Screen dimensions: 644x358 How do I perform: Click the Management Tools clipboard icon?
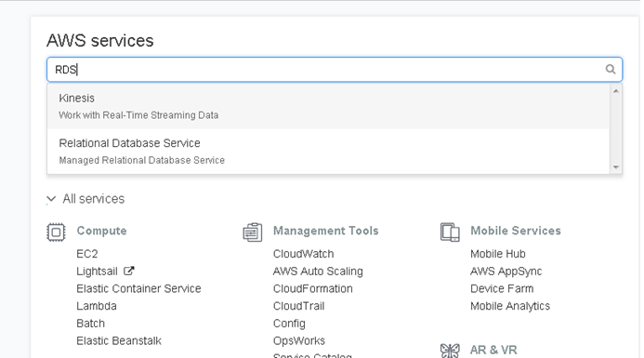click(253, 232)
